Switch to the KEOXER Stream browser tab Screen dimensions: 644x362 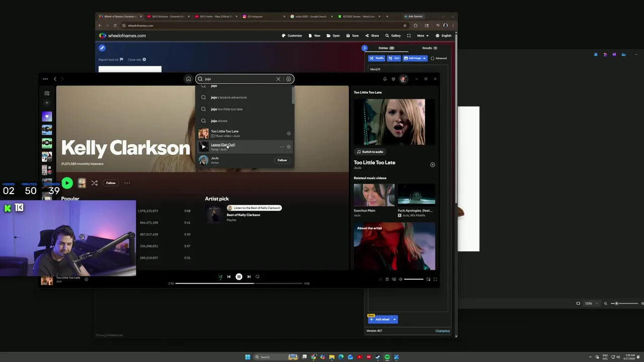click(358, 17)
